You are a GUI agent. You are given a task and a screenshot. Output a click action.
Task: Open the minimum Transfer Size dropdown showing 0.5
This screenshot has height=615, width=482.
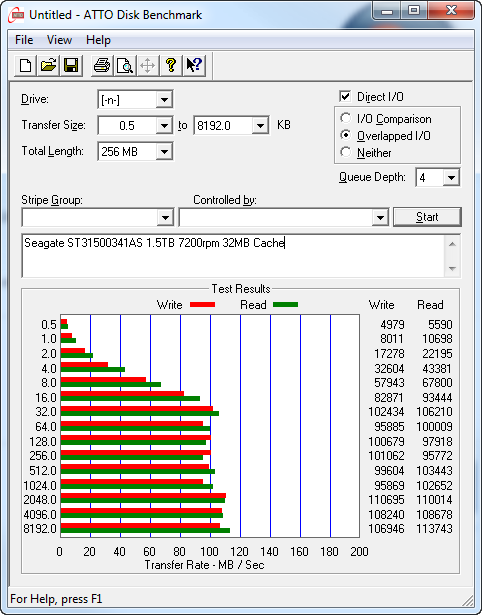click(x=164, y=126)
